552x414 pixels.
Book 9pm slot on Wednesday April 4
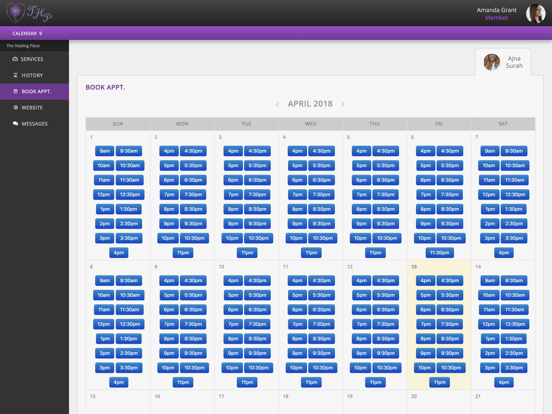297,224
